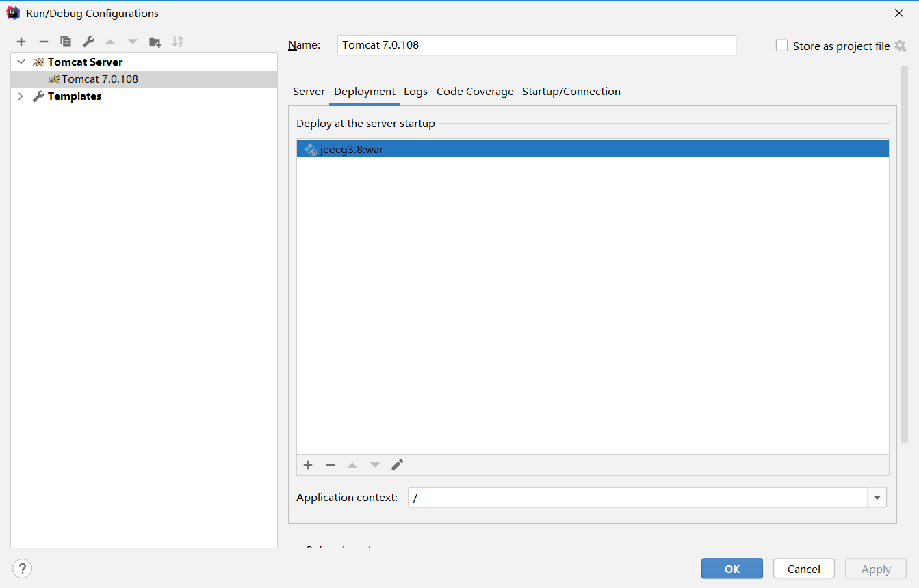
Task: Move deployment artifact up
Action: [x=352, y=465]
